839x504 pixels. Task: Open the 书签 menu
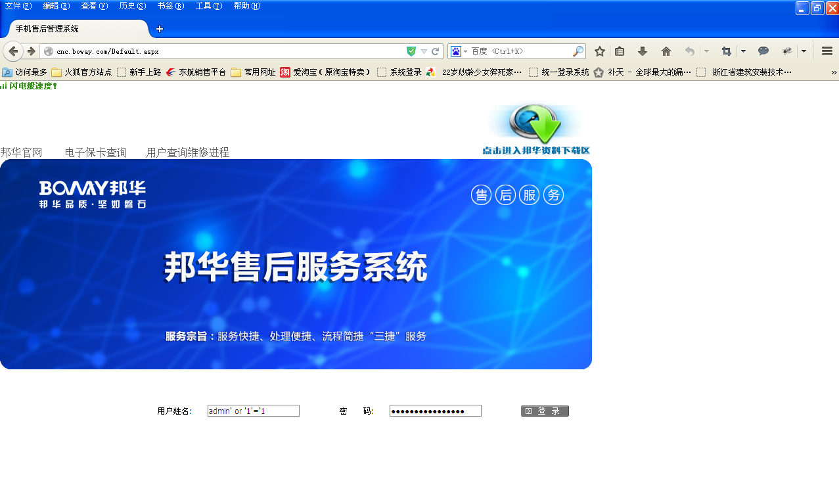click(171, 6)
